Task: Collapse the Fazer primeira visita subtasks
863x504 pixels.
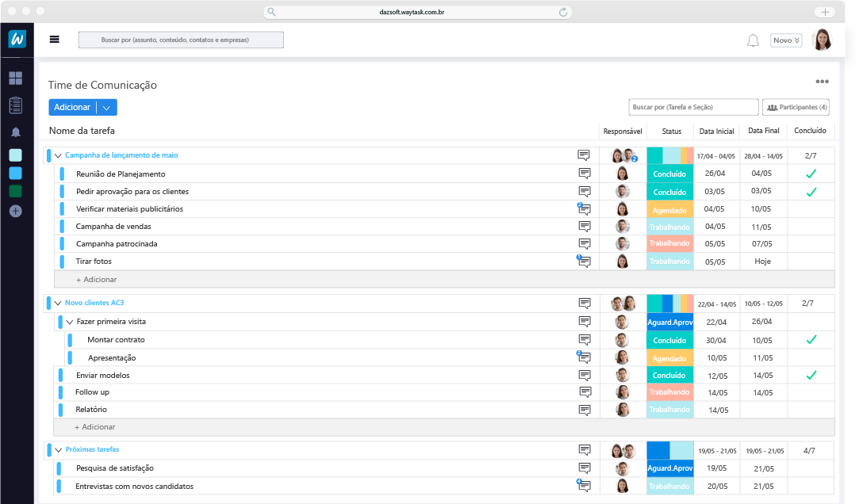Action: 69,322
